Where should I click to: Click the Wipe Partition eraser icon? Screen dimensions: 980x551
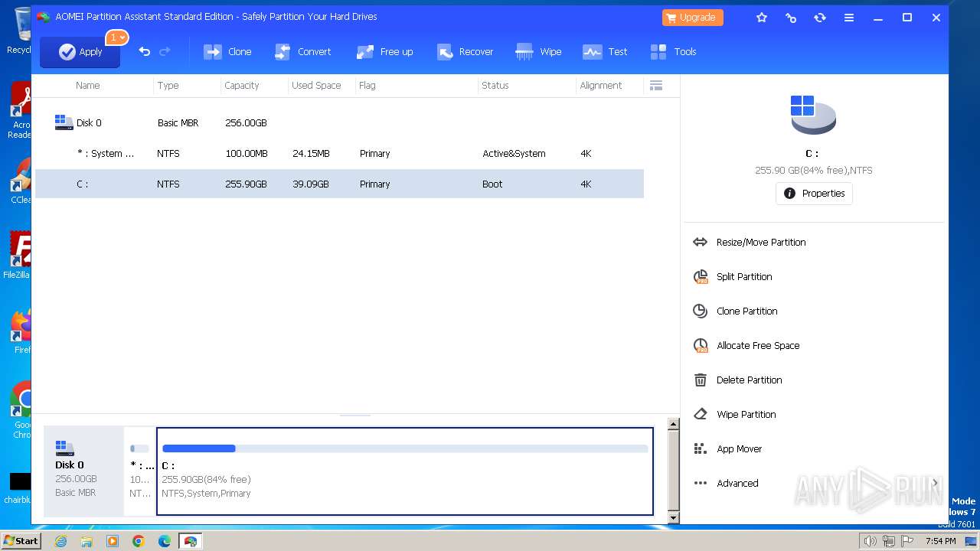tap(700, 414)
